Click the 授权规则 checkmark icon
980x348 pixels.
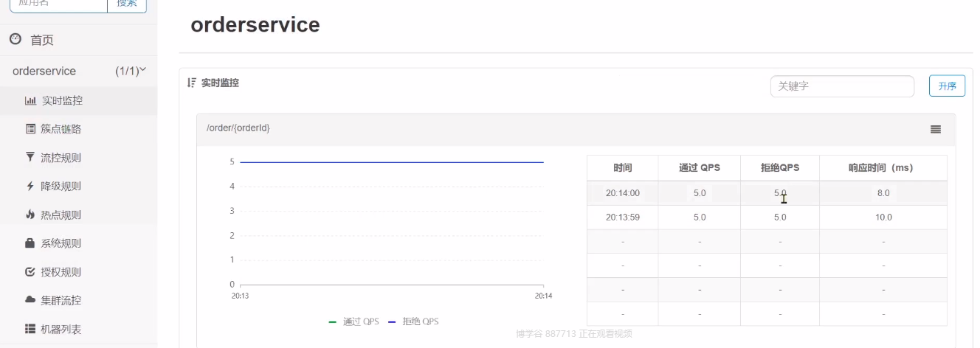(30, 272)
